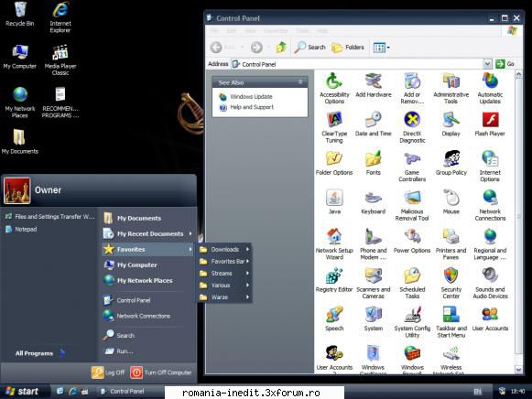
Task: Expand the Streams favorites folder
Action: pos(224,274)
